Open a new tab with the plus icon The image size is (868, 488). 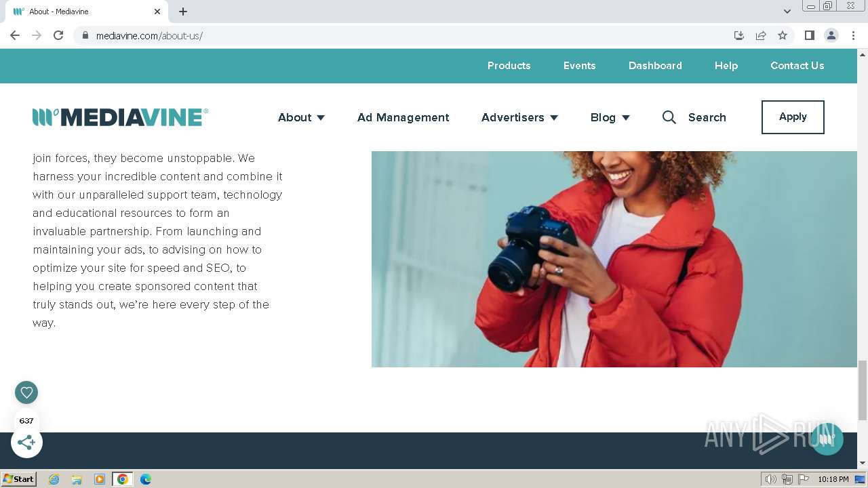[183, 12]
